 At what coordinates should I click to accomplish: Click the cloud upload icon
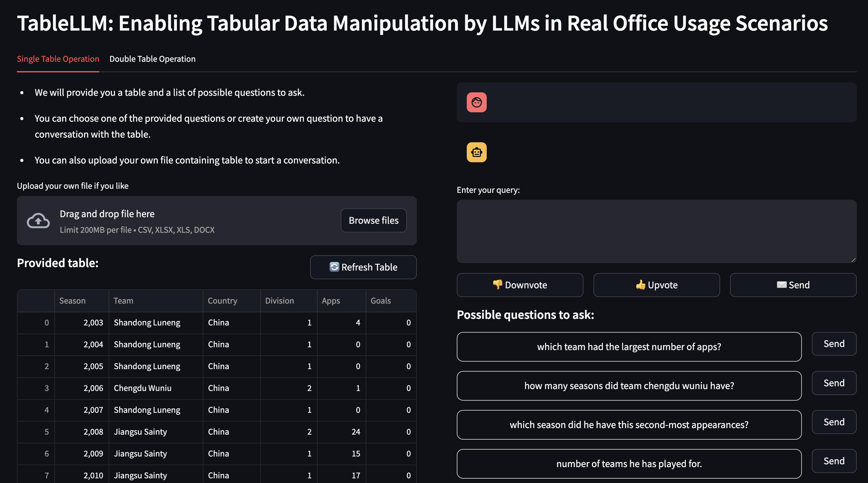tap(38, 221)
